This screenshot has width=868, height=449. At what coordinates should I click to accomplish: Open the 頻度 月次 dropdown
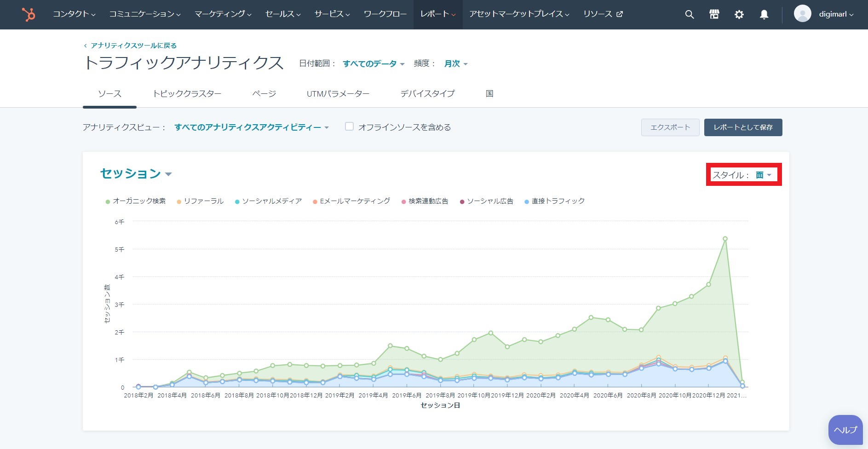(x=455, y=64)
